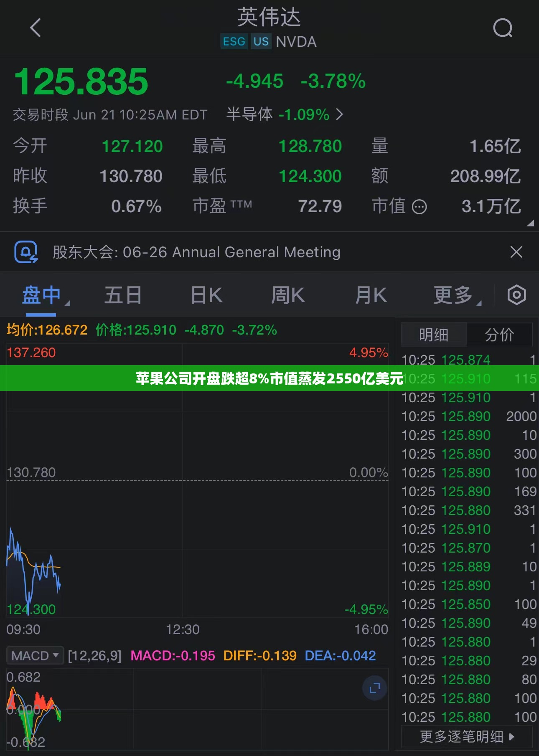Switch to the 日K chart tab
The width and height of the screenshot is (539, 756).
pyautogui.click(x=206, y=295)
